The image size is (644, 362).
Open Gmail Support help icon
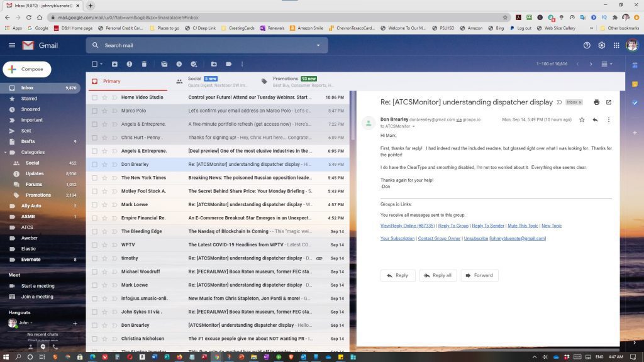[x=587, y=45]
